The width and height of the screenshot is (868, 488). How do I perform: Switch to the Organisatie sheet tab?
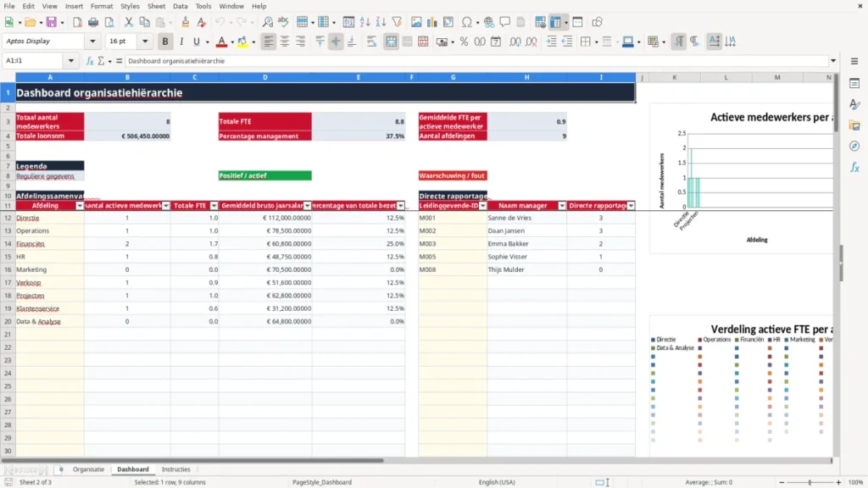tap(88, 469)
